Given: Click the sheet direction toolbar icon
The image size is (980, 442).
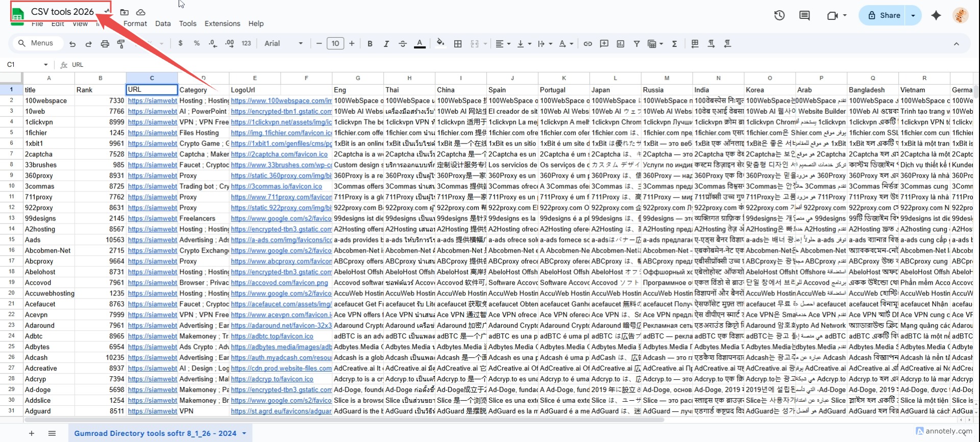Looking at the screenshot, I should tap(695, 44).
